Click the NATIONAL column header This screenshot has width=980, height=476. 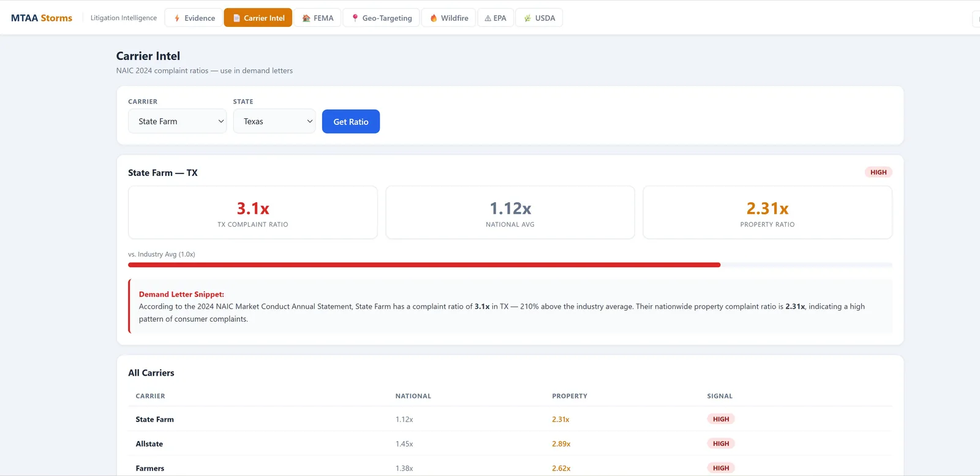(x=413, y=396)
